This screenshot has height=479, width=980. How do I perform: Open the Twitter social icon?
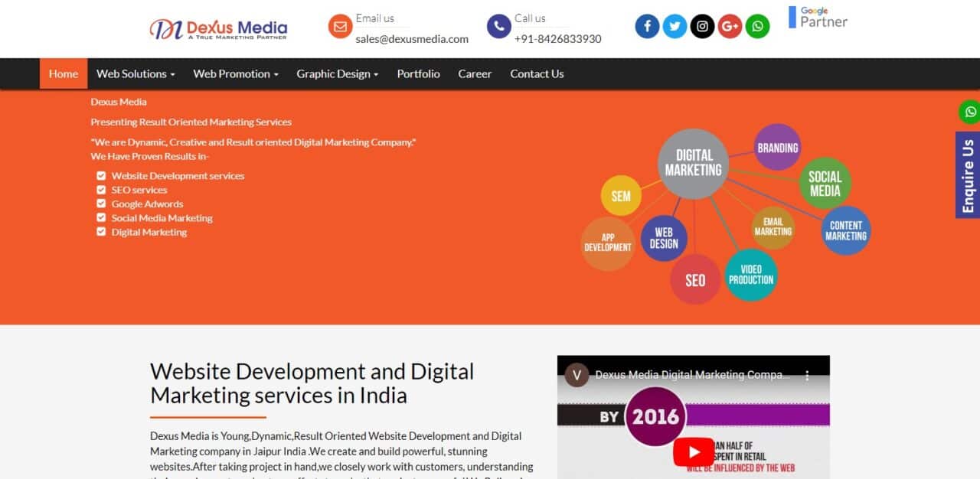tap(675, 27)
